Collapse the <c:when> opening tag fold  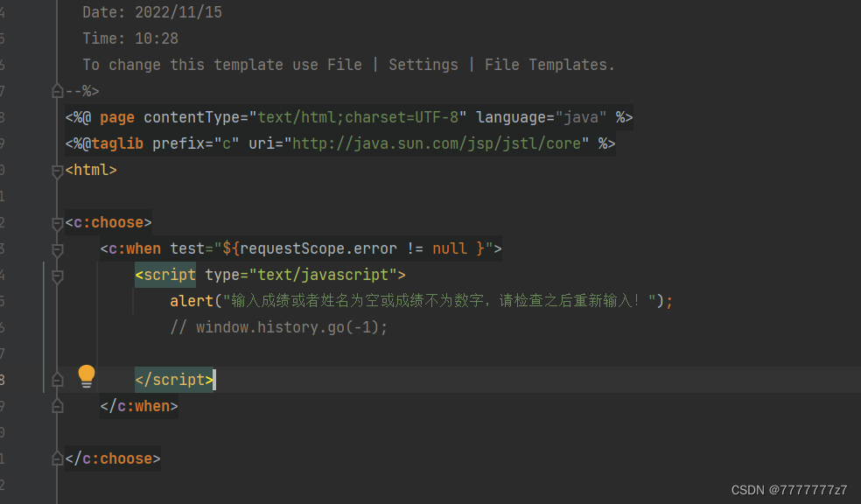(x=57, y=249)
